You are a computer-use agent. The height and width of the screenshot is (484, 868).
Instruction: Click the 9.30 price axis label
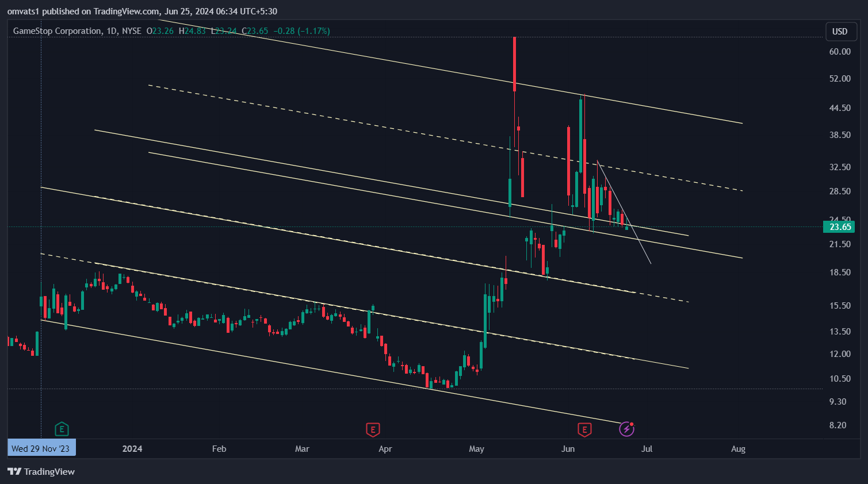(x=838, y=402)
